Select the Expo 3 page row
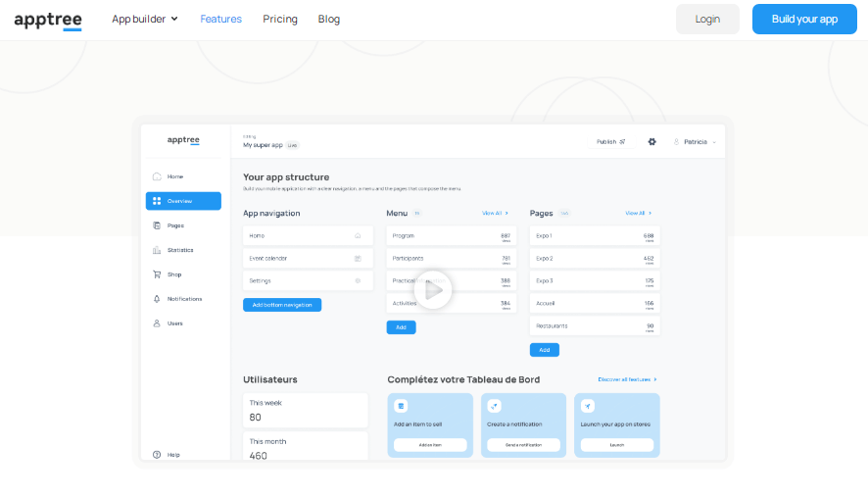 point(595,281)
